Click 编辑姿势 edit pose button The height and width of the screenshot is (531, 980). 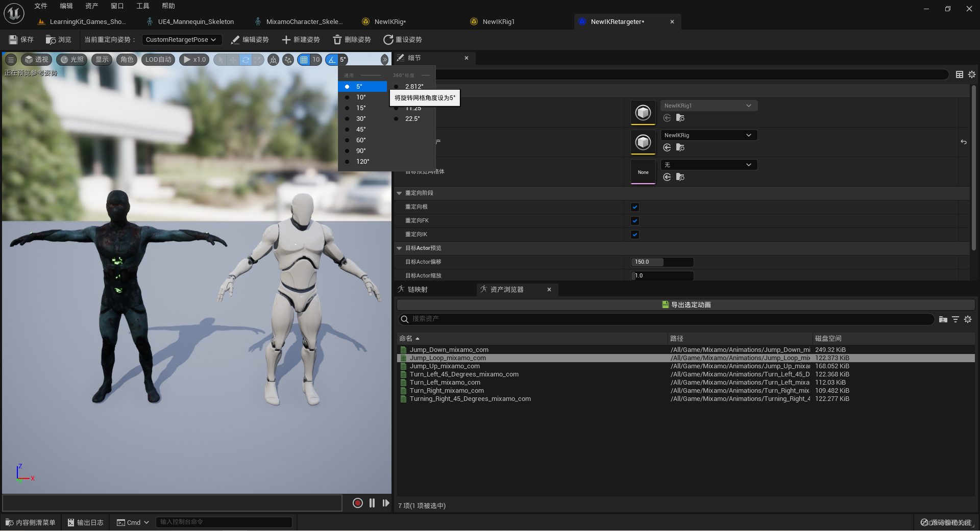(x=250, y=40)
